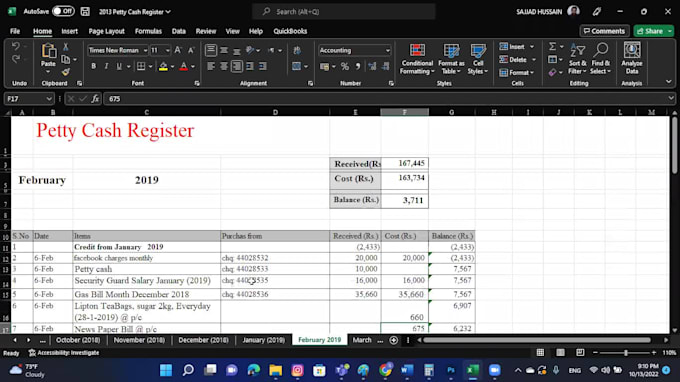The image size is (680, 382).
Task: Center align cell text
Action: point(224,66)
